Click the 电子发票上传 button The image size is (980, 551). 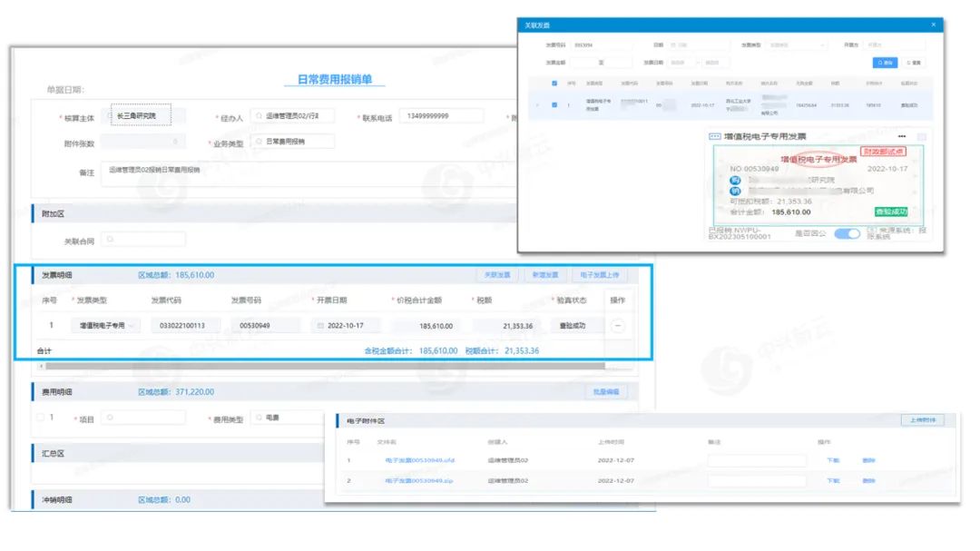[x=600, y=274]
